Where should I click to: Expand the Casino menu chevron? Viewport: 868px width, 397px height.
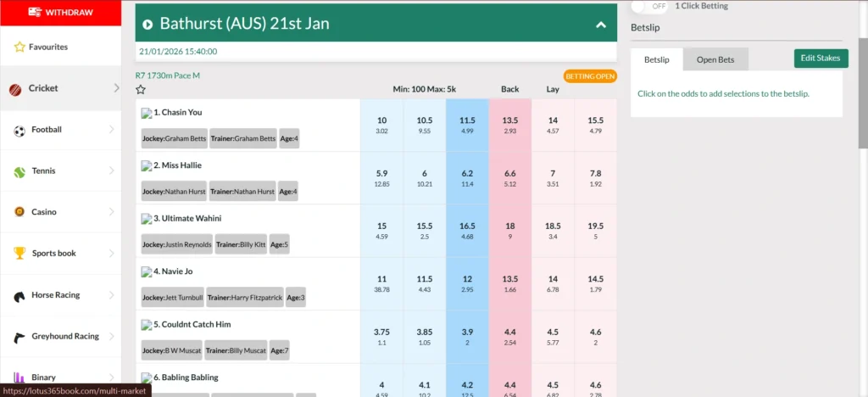111,211
